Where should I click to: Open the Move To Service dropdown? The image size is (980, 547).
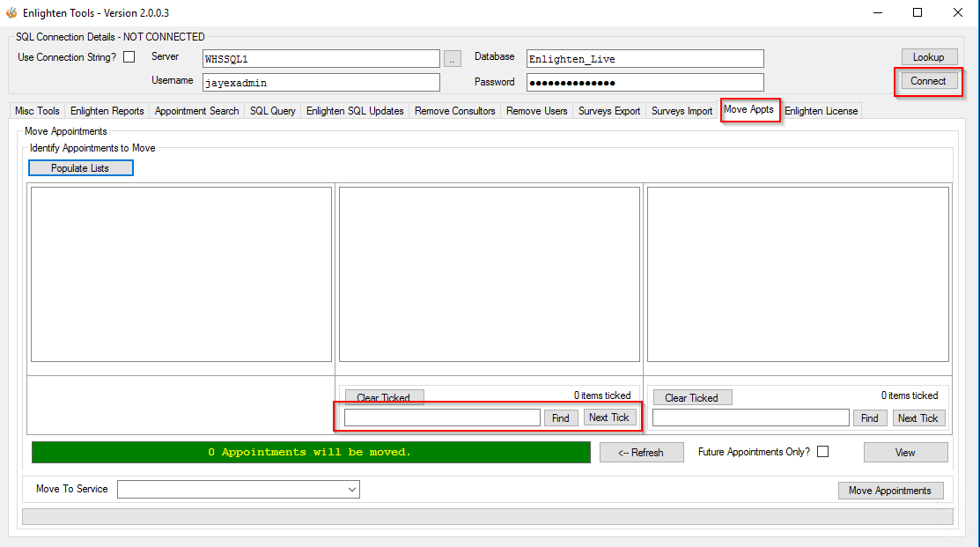[238, 490]
